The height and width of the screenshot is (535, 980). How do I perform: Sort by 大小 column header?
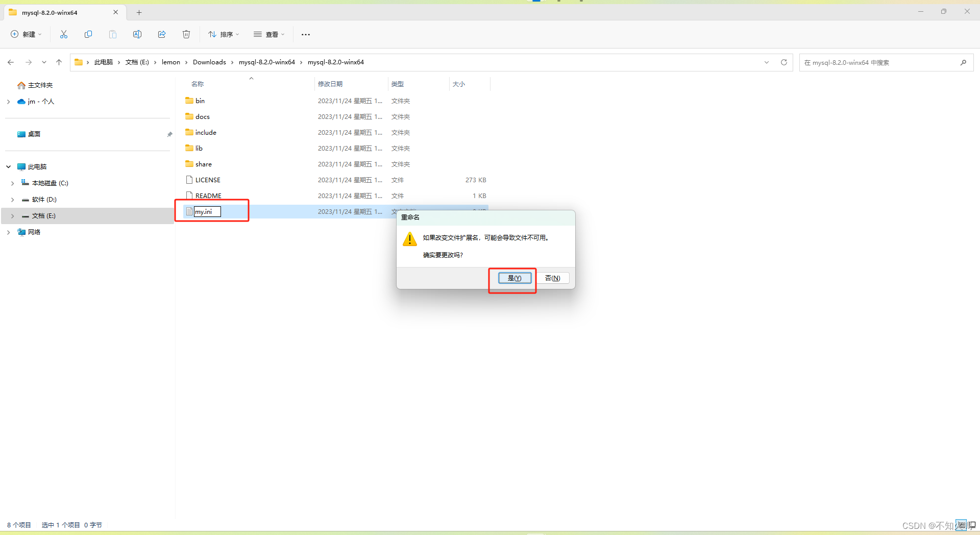459,84
